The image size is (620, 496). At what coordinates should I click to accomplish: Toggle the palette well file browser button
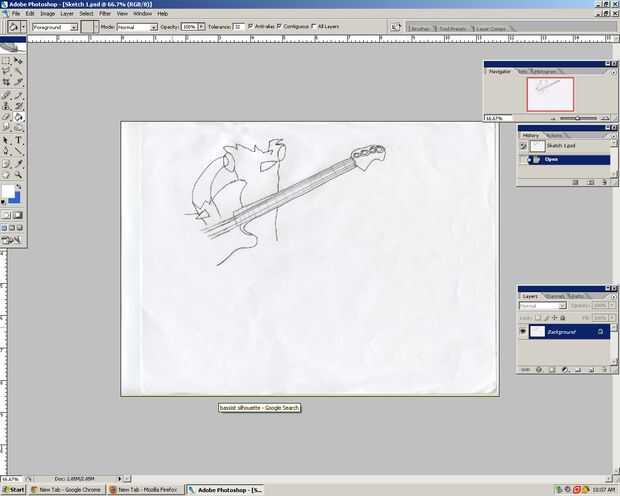point(395,27)
